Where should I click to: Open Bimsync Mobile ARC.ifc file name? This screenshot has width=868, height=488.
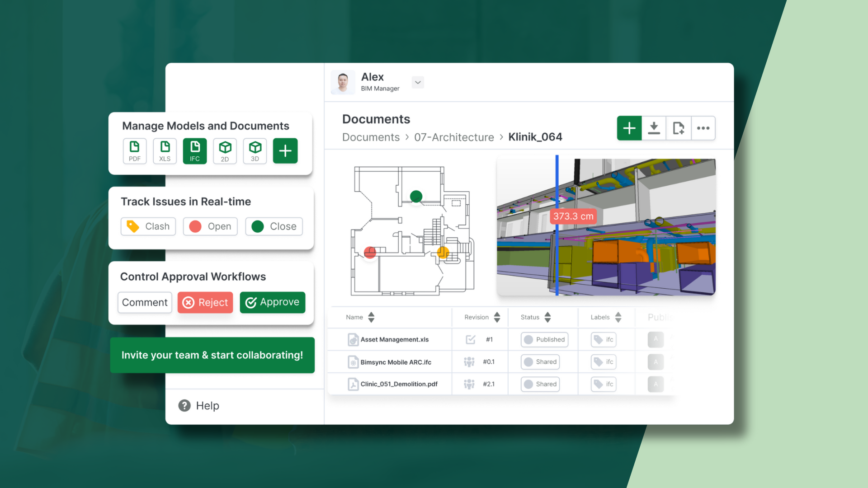(396, 362)
